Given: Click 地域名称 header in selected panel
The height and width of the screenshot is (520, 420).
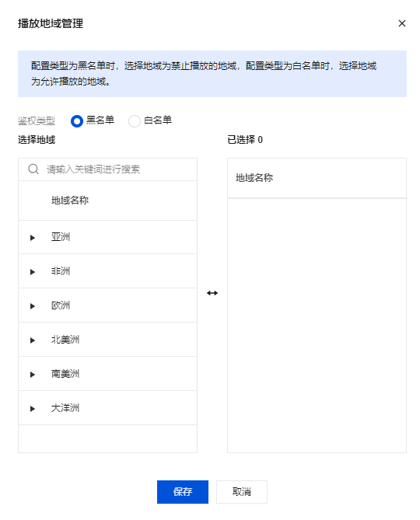Looking at the screenshot, I should point(254,178).
